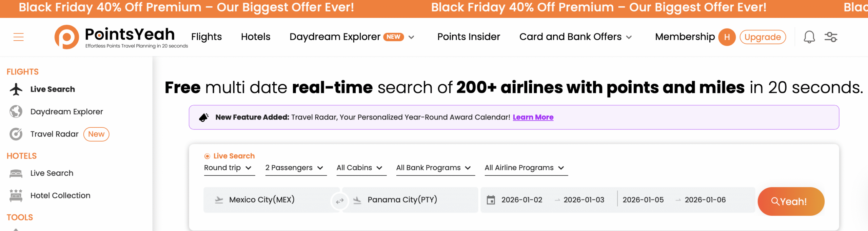
Task: Click the Hotel Collection icon
Action: click(x=16, y=195)
